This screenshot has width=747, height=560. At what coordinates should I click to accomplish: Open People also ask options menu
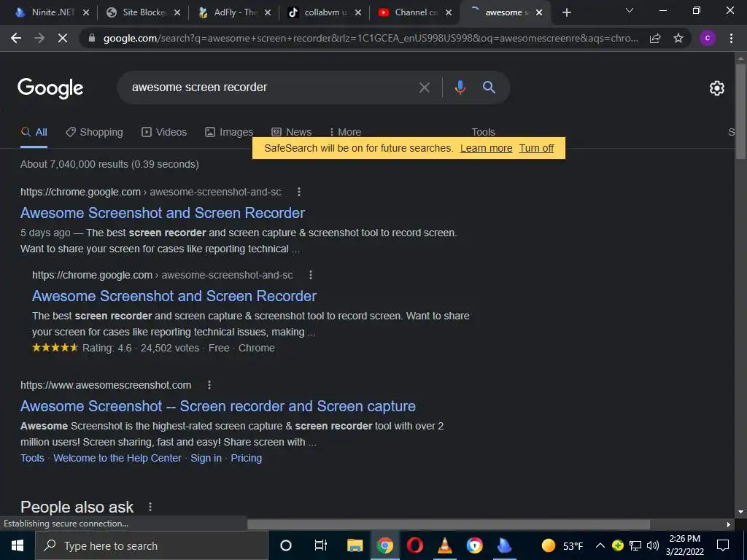coord(150,507)
